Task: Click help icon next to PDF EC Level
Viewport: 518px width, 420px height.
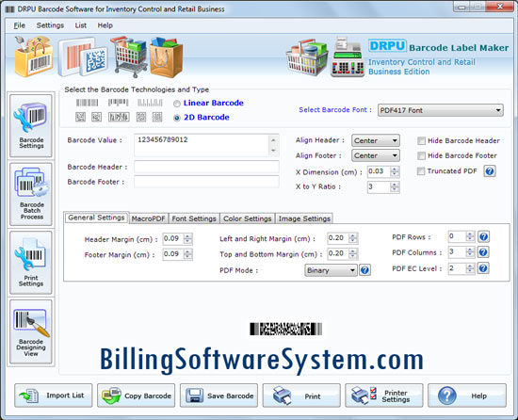Action: (x=483, y=268)
